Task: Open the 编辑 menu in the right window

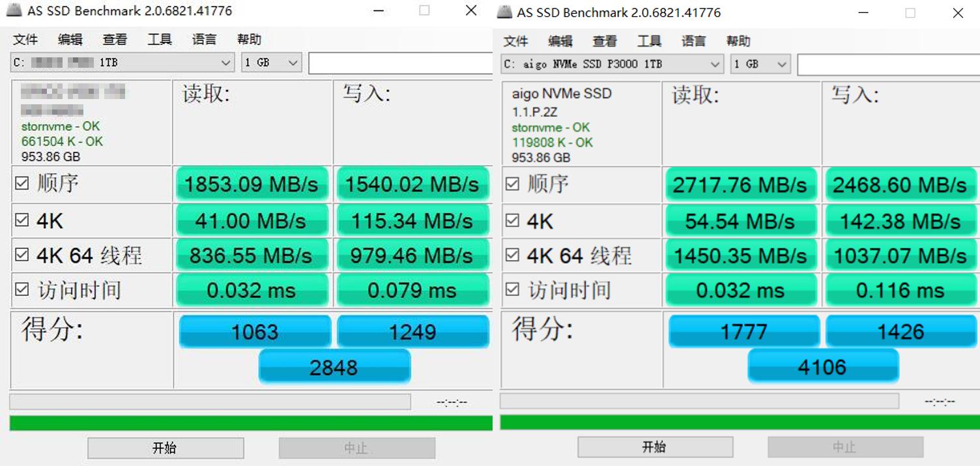Action: tap(559, 41)
